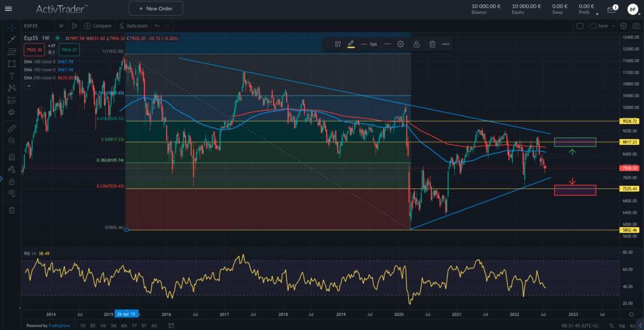Viewport: 644px width, 330px height.
Task: Select the trend line drawing tool
Action: point(11,39)
